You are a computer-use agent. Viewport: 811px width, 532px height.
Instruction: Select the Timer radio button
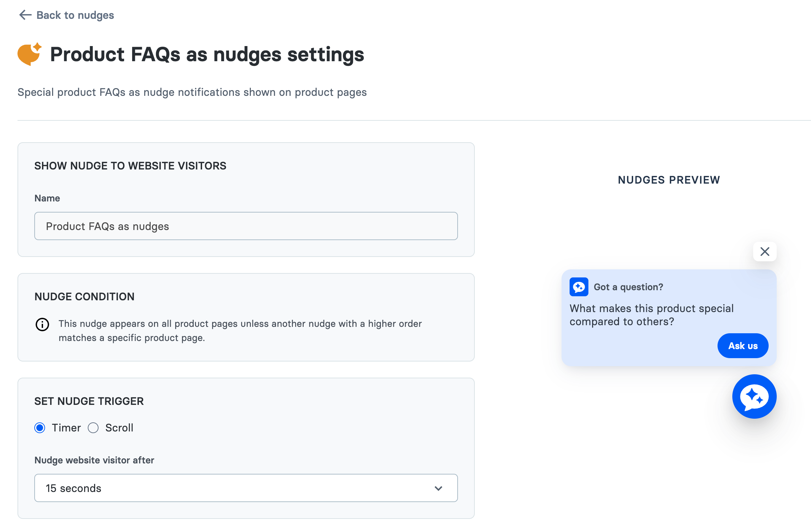(x=40, y=428)
